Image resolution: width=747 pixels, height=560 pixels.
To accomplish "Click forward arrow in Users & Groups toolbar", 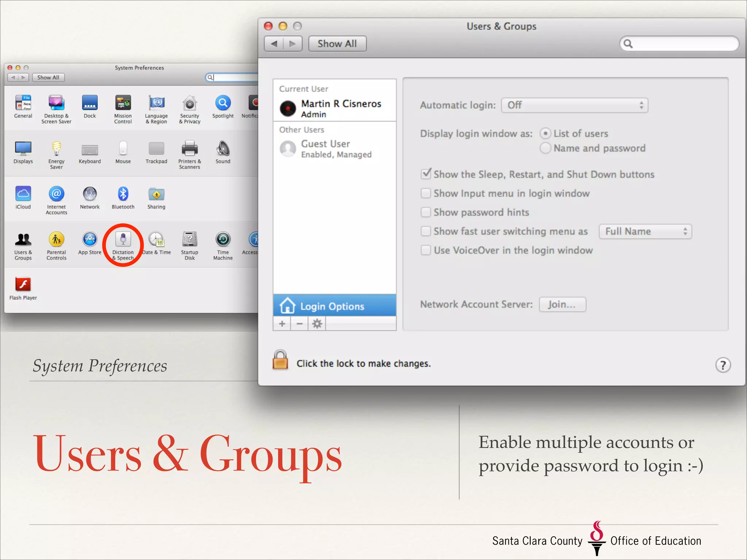I will click(293, 44).
